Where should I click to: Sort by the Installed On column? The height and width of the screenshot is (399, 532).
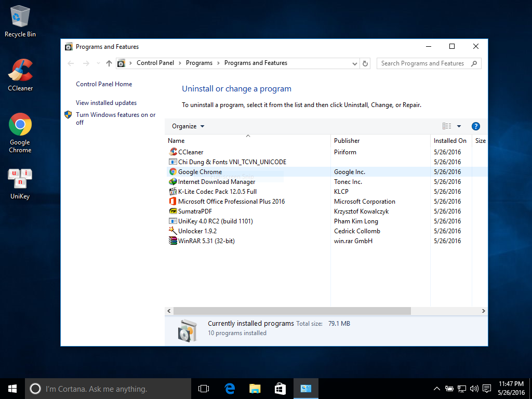click(451, 140)
